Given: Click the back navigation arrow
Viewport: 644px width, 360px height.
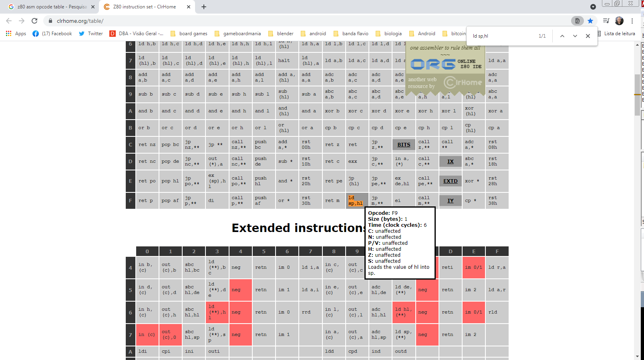Looking at the screenshot, I should [8, 21].
